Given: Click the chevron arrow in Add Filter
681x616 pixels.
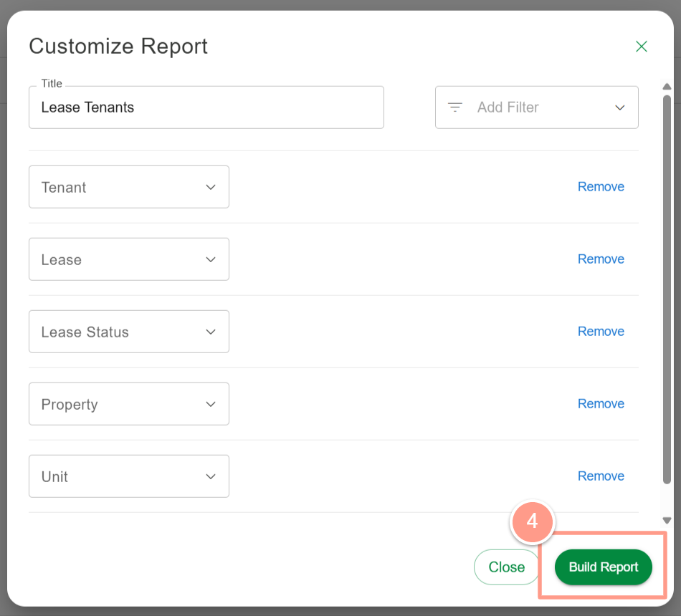Looking at the screenshot, I should click(x=620, y=107).
